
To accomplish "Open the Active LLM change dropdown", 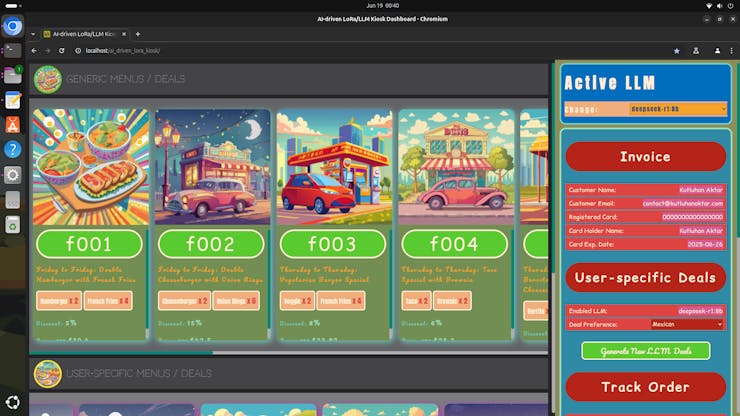I will pyautogui.click(x=678, y=108).
